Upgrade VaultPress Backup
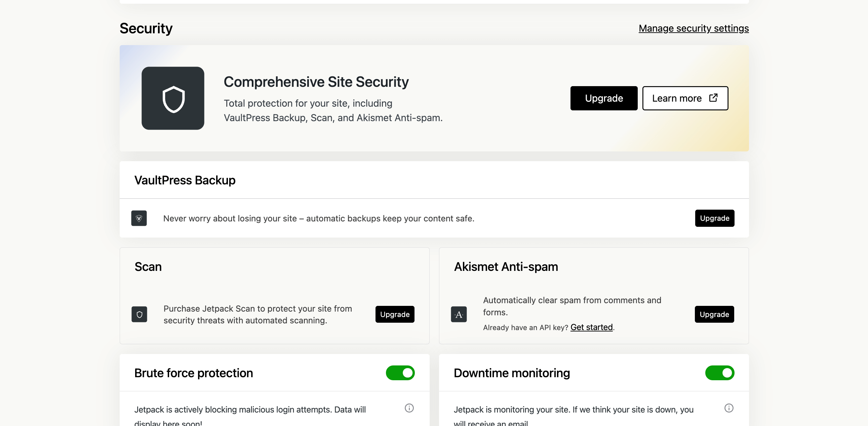This screenshot has height=426, width=868. pyautogui.click(x=714, y=218)
